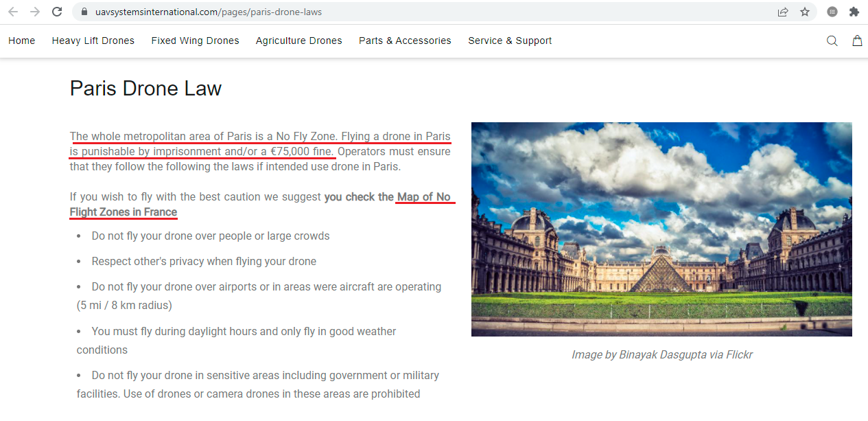Screen dimensions: 868x421
Task: Reload the page with the refresh icon
Action: point(57,12)
